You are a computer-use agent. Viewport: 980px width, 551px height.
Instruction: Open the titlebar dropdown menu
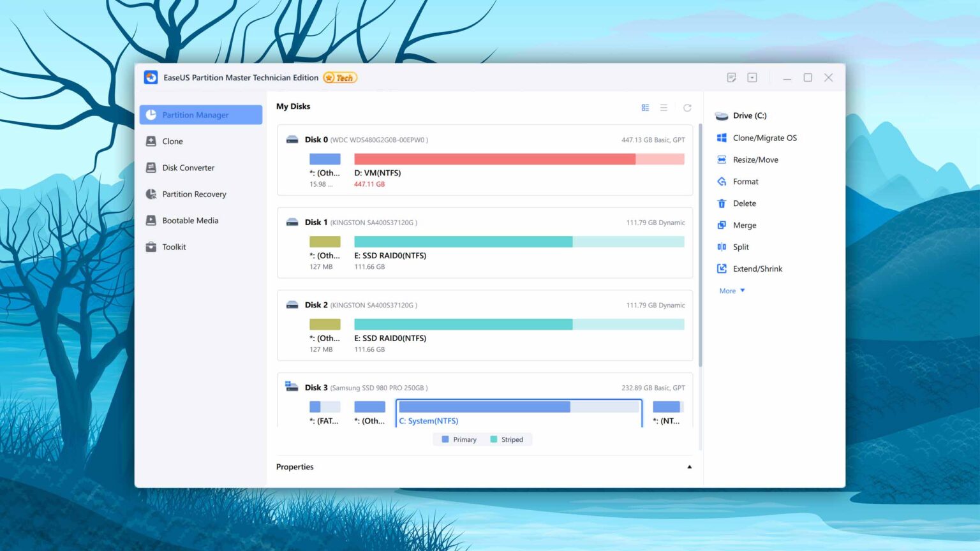pos(752,77)
